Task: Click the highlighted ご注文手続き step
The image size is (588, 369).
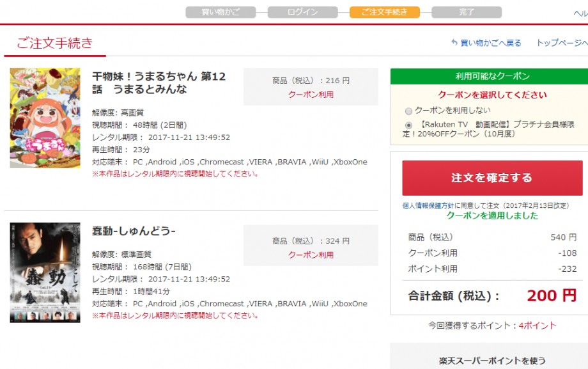Action: [384, 12]
